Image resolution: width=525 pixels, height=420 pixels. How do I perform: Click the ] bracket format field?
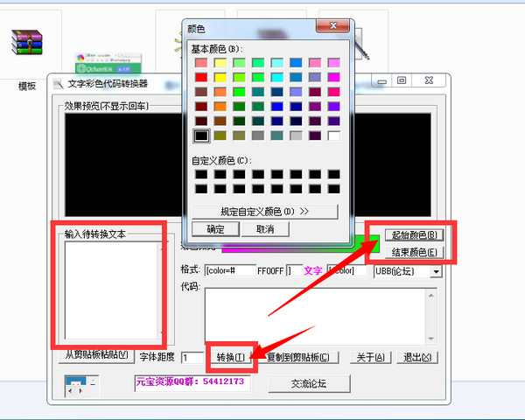coord(295,270)
